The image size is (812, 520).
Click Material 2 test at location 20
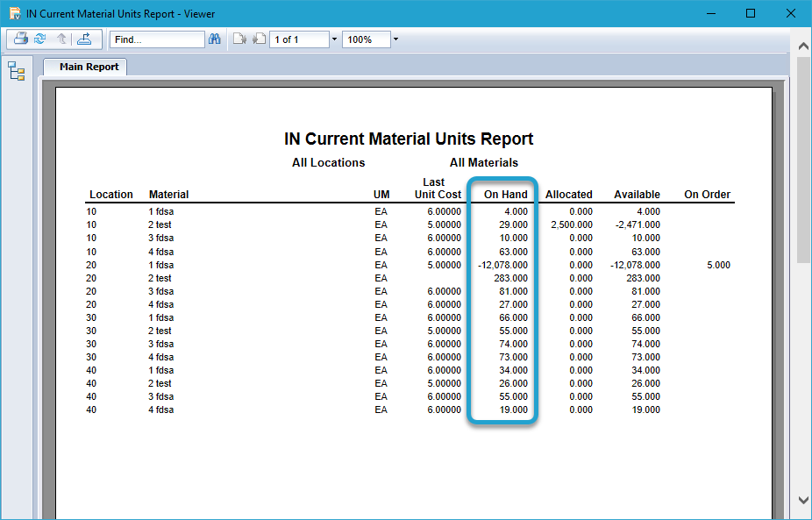point(160,278)
